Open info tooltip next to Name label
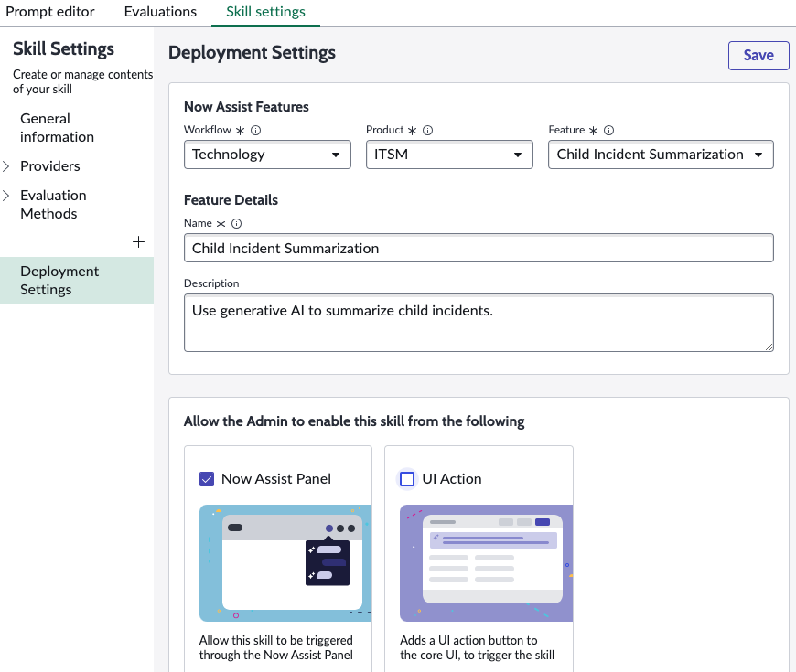 237,224
